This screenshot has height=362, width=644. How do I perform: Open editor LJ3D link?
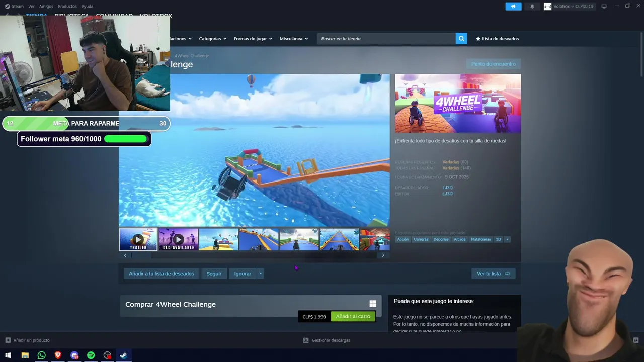click(x=447, y=194)
